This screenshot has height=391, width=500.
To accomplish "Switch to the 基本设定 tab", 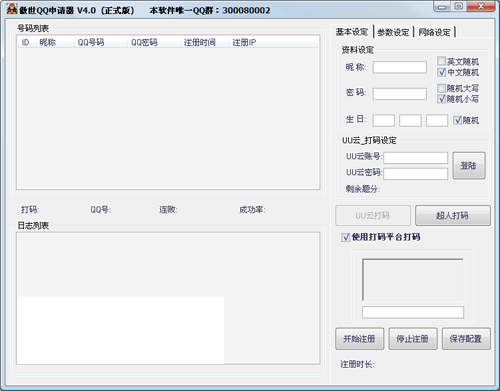I will (352, 32).
